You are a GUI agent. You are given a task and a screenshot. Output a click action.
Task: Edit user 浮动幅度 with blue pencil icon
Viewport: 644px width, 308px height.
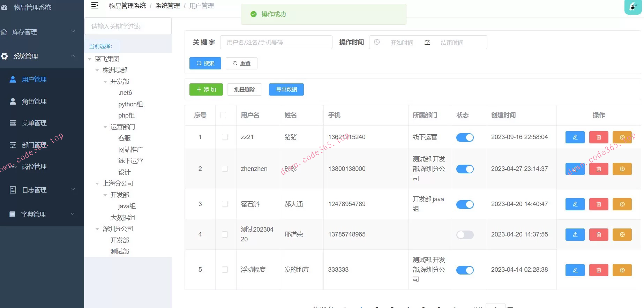(575, 270)
